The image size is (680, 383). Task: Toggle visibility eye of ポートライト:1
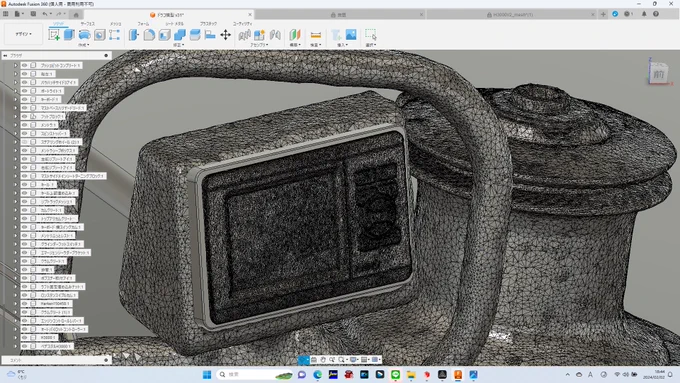[25, 91]
